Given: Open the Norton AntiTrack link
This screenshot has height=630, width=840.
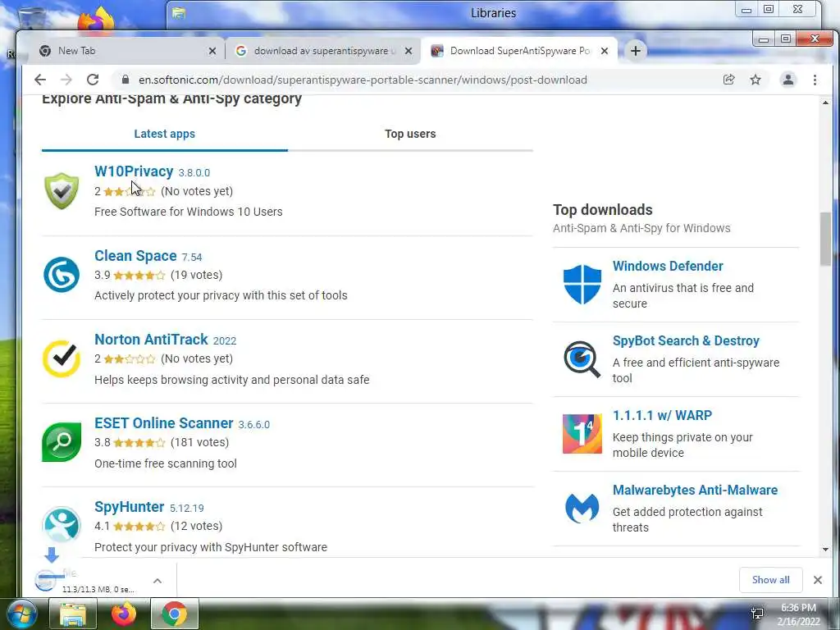Looking at the screenshot, I should coord(151,339).
